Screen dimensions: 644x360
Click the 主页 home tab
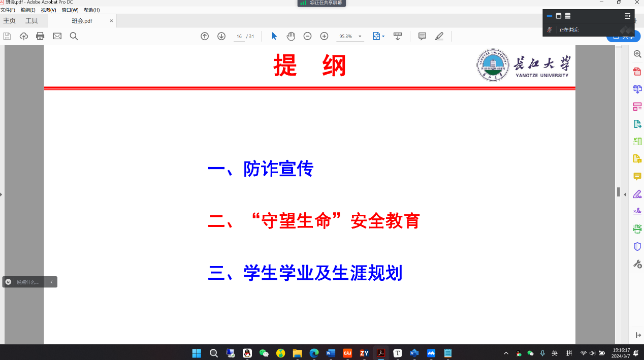pyautogui.click(x=10, y=21)
